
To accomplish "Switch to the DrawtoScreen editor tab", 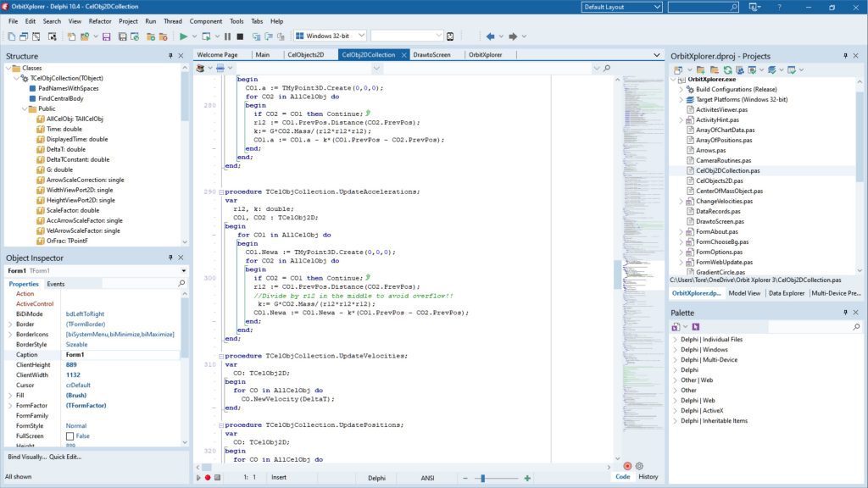I will [x=431, y=55].
